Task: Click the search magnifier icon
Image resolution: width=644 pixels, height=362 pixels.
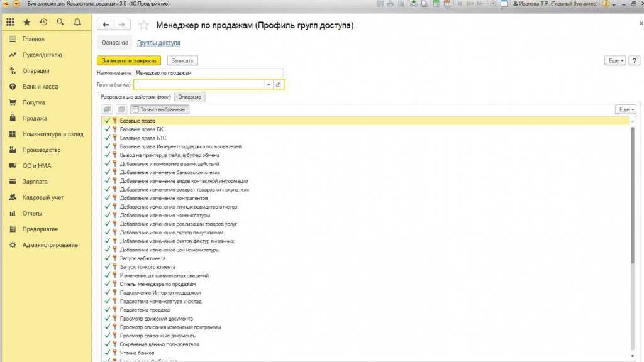Action: (x=60, y=22)
